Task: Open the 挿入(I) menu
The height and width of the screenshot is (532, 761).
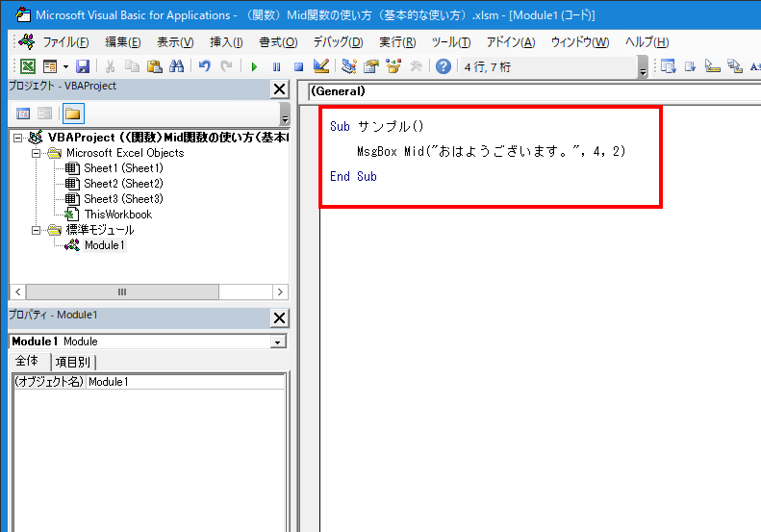Action: (226, 42)
